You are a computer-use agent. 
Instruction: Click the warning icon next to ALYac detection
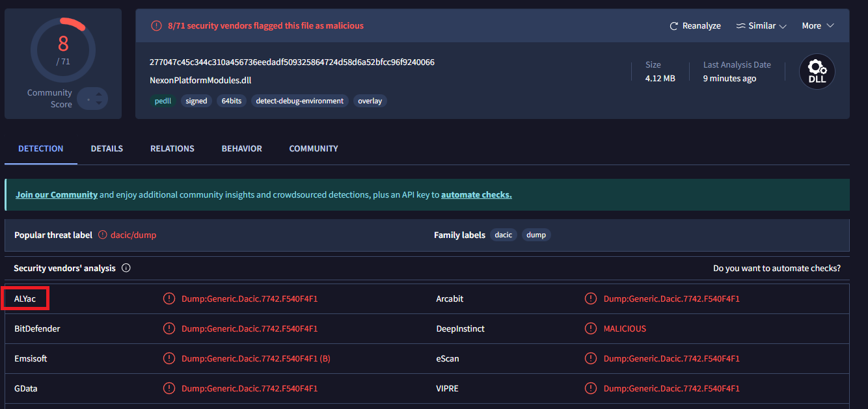(169, 299)
